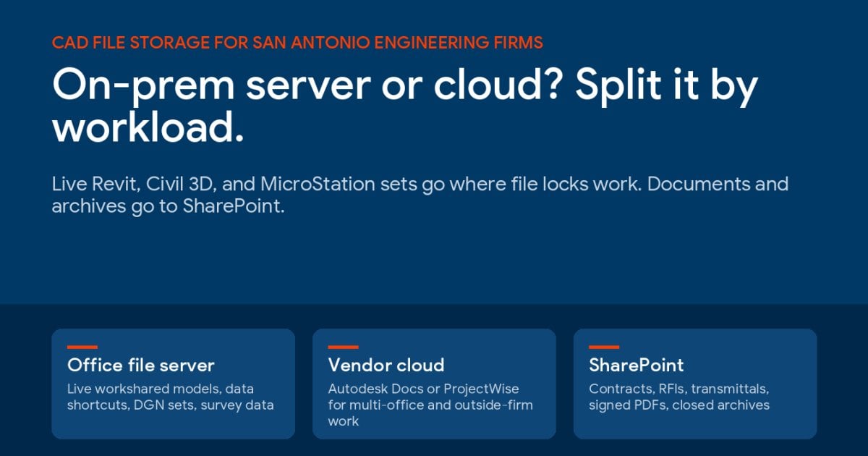Click the "Autodesk Docs or ProjectWise" description
This screenshot has width=868, height=456.
pyautogui.click(x=430, y=405)
